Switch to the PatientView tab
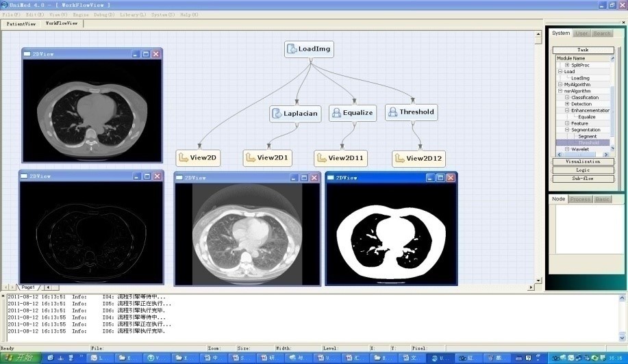This screenshot has width=628, height=364. coord(21,23)
